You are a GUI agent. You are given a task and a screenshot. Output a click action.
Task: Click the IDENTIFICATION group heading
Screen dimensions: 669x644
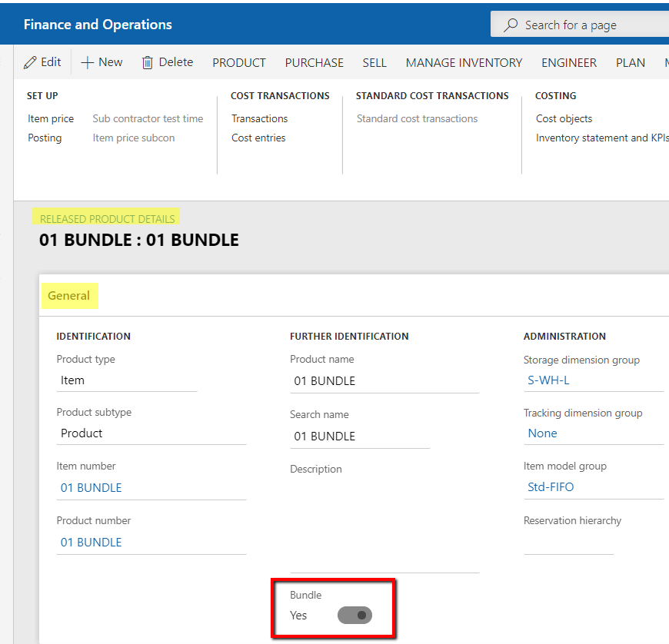pos(94,336)
